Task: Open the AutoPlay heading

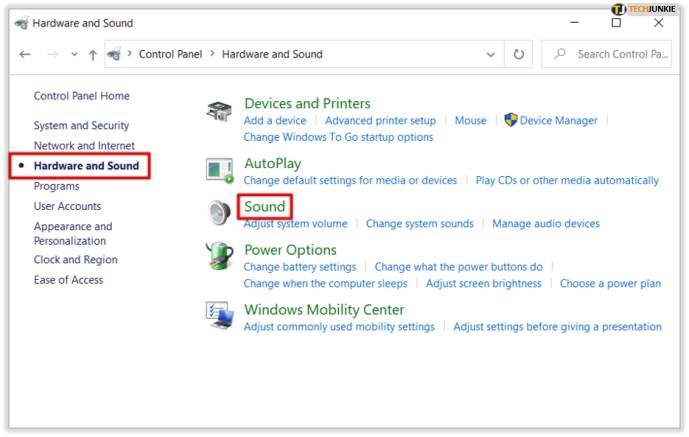Action: (x=273, y=163)
